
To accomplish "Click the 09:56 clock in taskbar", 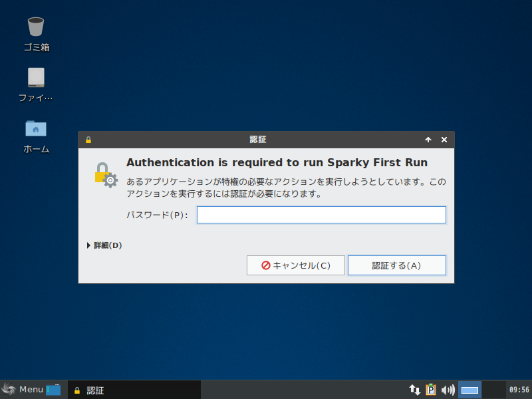I will point(519,390).
